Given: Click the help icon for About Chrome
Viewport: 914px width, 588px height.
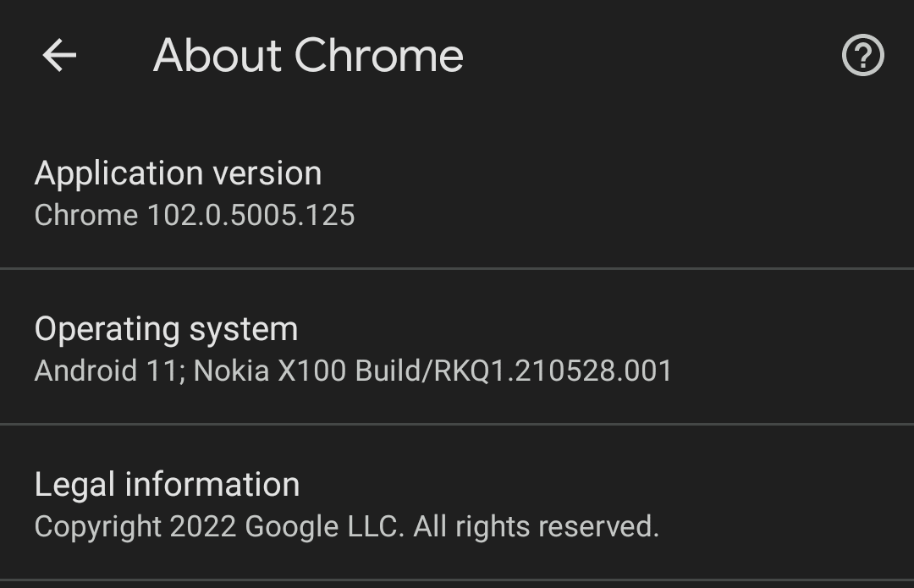Looking at the screenshot, I should (x=862, y=55).
